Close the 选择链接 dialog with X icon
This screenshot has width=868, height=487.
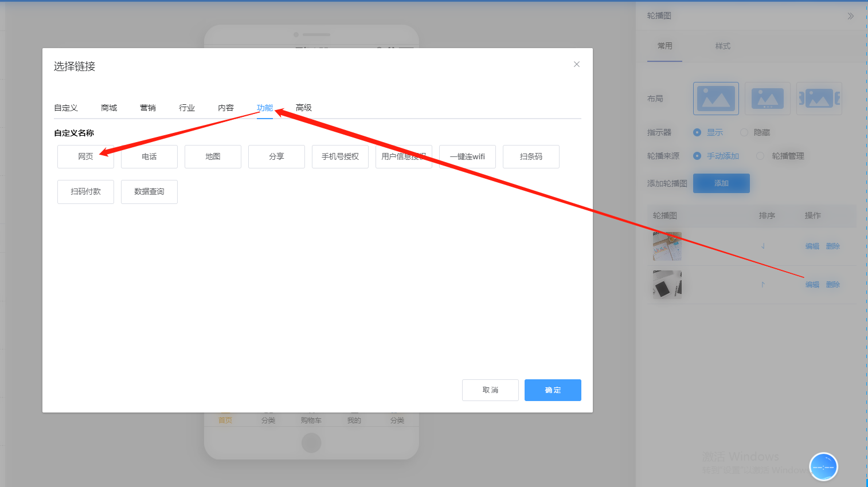(x=577, y=64)
